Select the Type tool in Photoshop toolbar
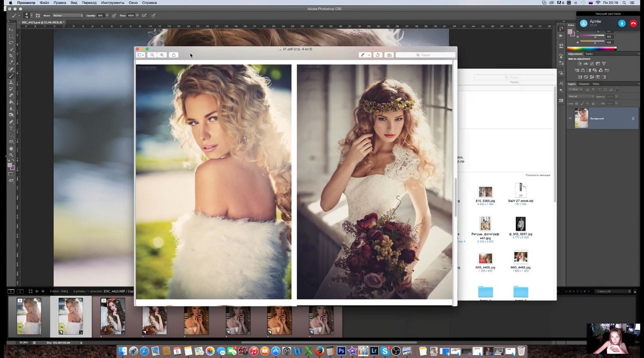The image size is (644, 358). (x=11, y=128)
